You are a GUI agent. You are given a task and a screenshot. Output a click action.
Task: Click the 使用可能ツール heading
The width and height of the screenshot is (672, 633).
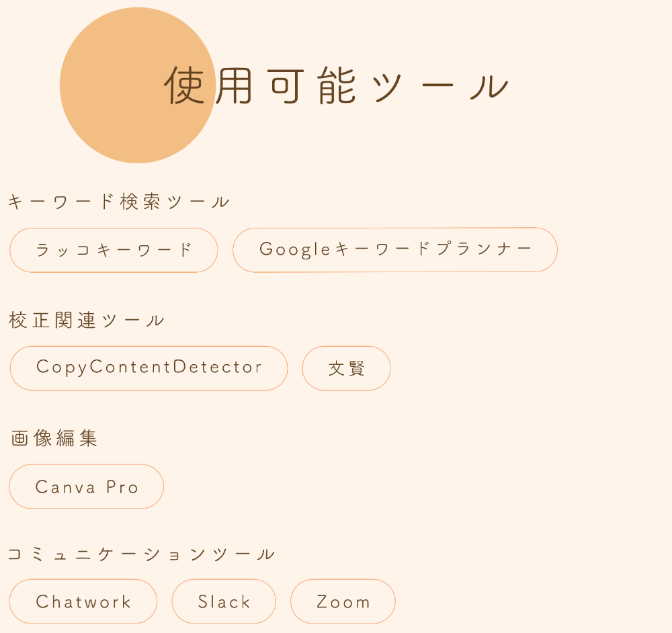point(337,86)
